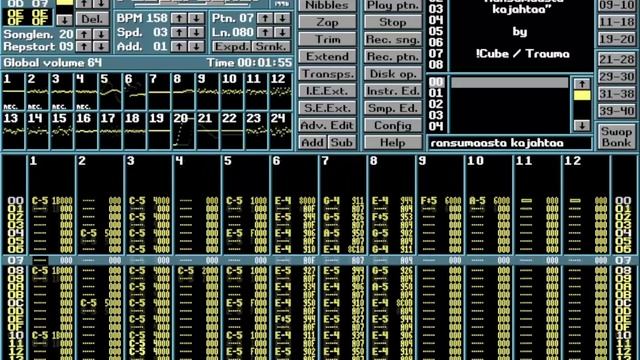This screenshot has height=360, width=640.
Task: Open the S.E.Ext. sample editor extension
Action: point(327,108)
